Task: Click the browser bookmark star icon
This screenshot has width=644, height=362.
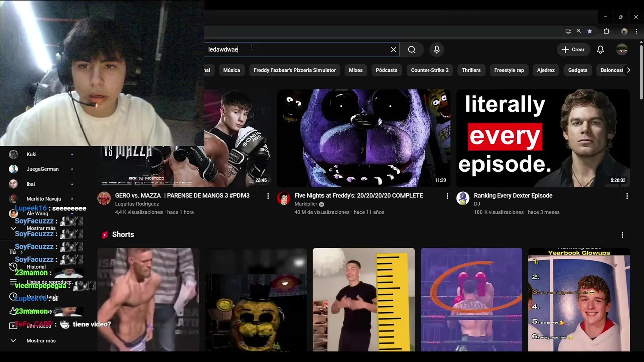Action: (x=590, y=31)
